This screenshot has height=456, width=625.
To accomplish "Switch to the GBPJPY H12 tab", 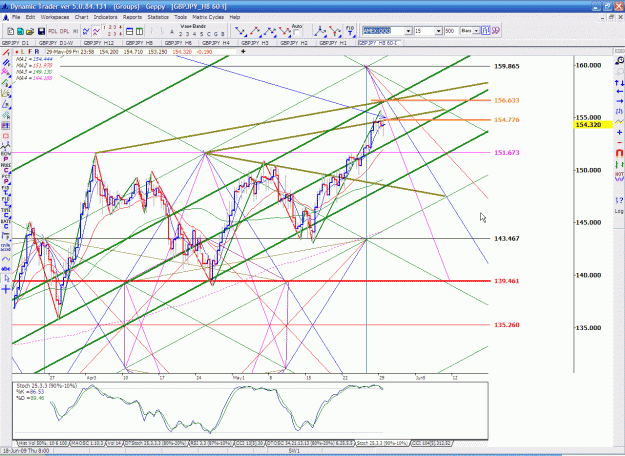I will click(x=98, y=43).
